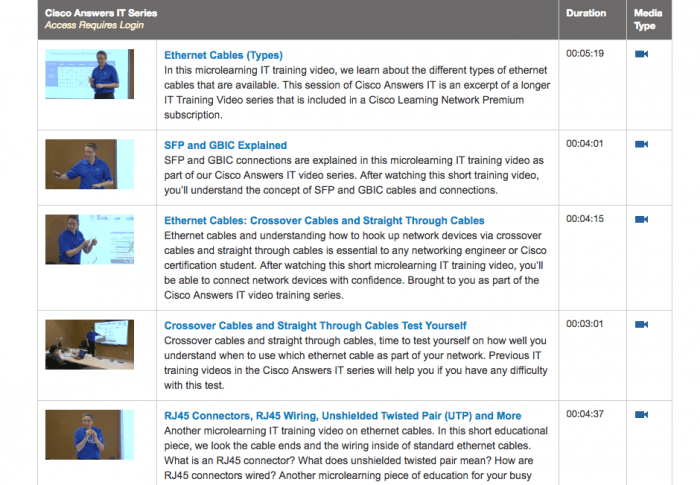Open RJ45 Connectors, RJ45 Wiring link

342,416
